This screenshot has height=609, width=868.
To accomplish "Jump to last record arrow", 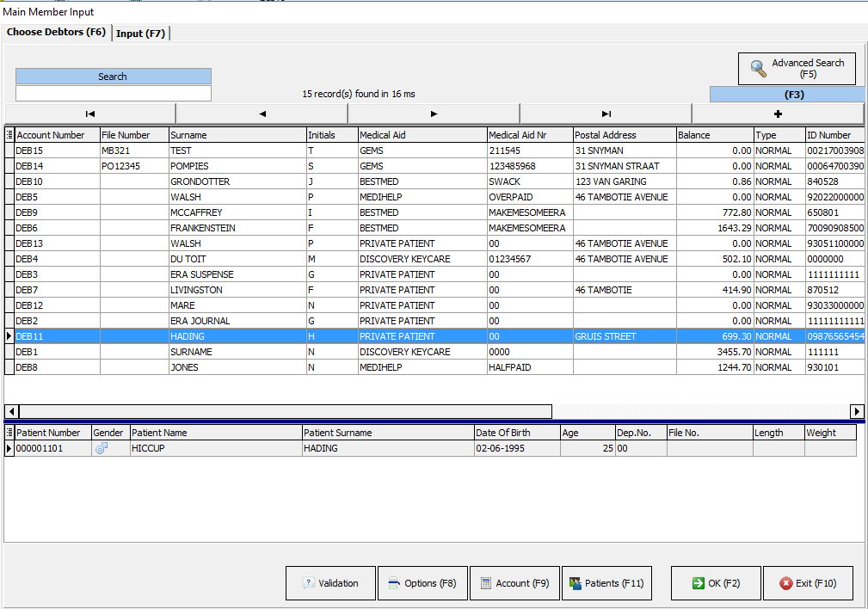I will (606, 114).
